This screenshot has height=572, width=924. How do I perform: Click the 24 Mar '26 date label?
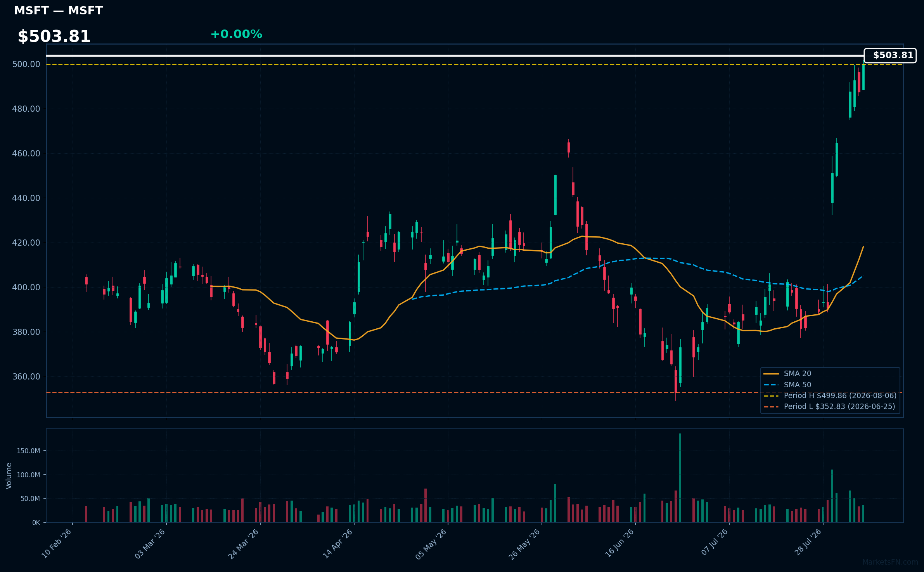click(244, 544)
